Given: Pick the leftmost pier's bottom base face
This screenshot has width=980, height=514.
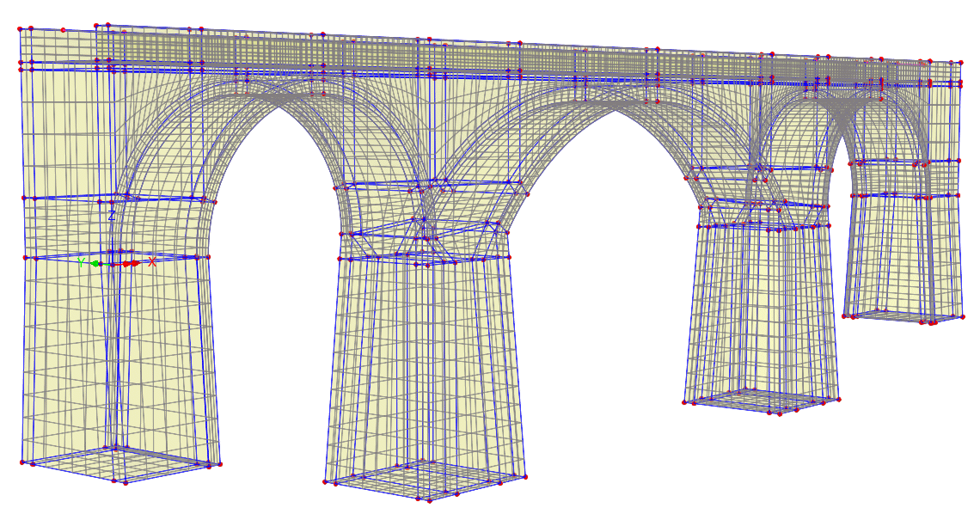Looking at the screenshot, I should coord(120,464).
